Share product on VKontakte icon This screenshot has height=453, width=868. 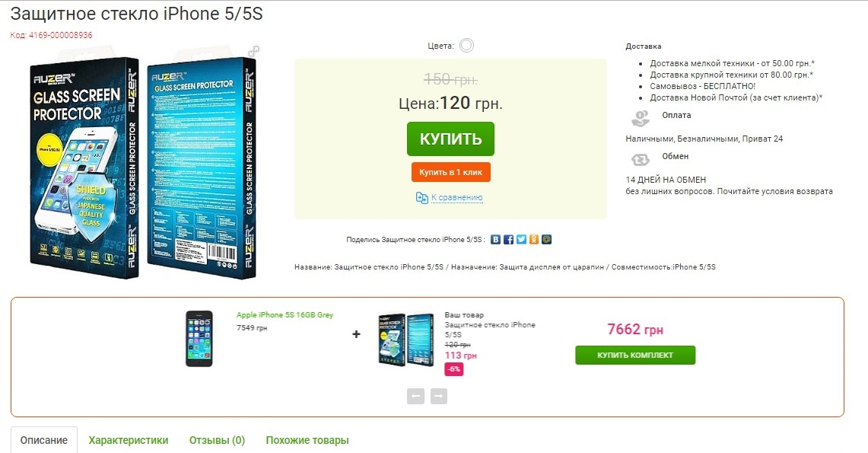click(495, 239)
